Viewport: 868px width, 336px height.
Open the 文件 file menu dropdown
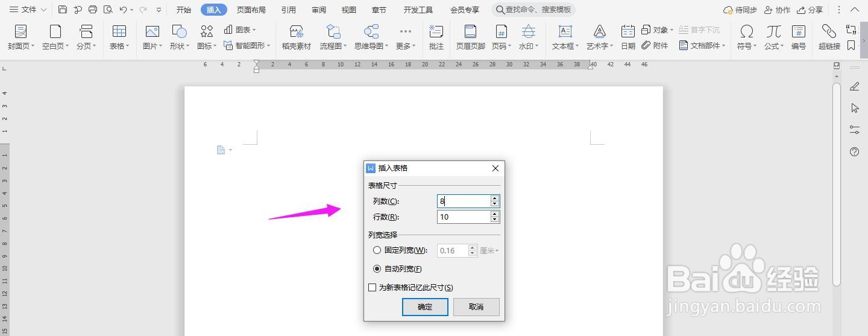[28, 10]
